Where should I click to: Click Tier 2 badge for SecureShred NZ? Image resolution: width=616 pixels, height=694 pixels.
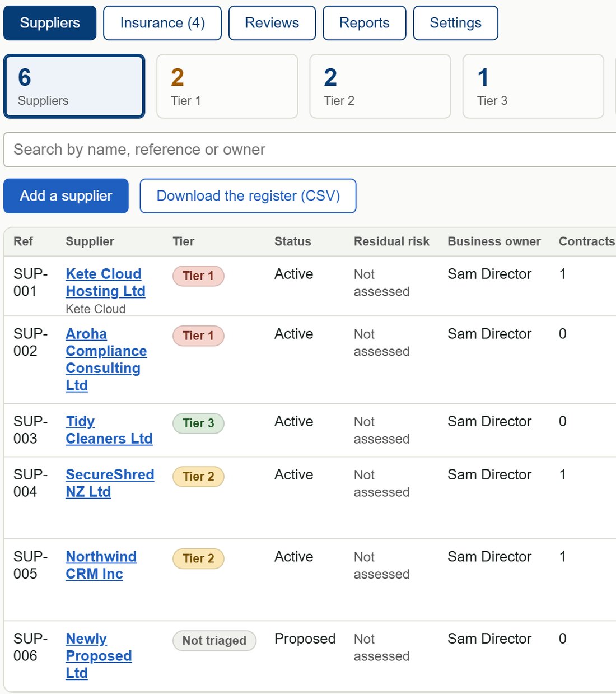click(x=198, y=476)
